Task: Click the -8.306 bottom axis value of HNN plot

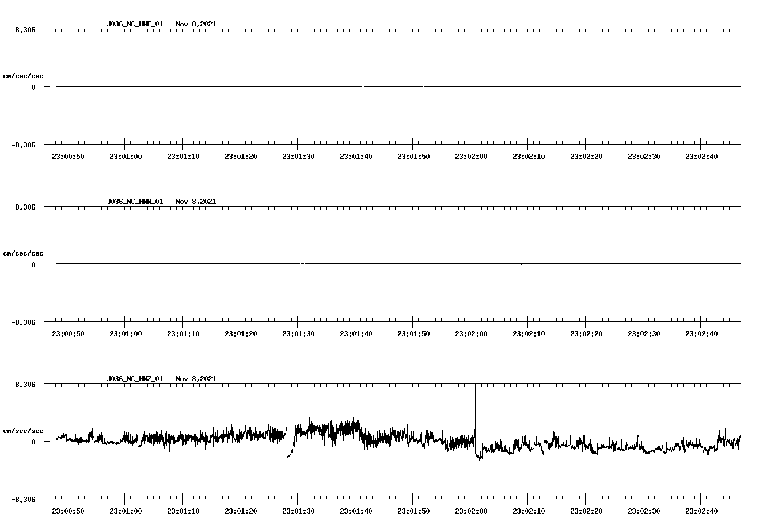Action: click(24, 322)
